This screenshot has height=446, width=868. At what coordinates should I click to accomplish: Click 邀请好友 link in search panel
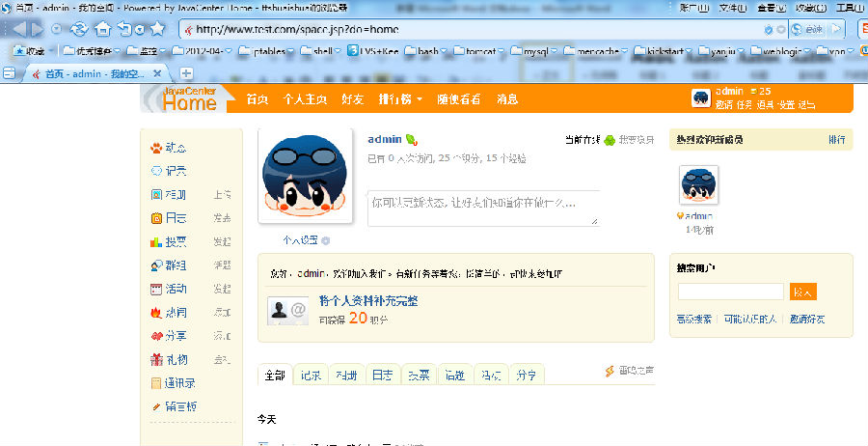point(807,320)
